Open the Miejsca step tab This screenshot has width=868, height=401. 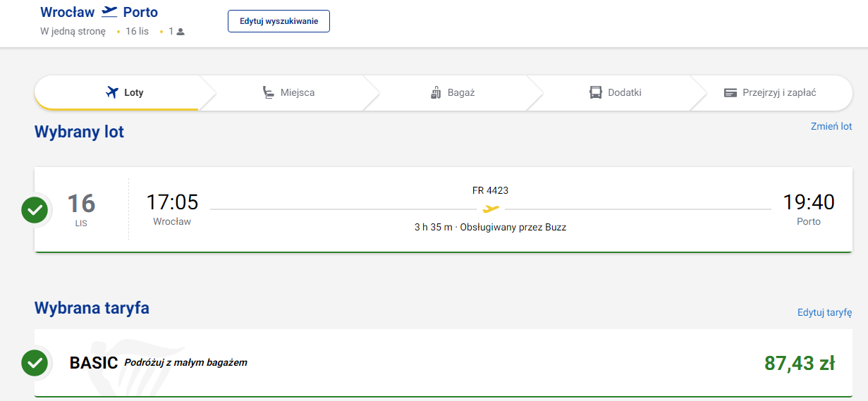point(288,92)
